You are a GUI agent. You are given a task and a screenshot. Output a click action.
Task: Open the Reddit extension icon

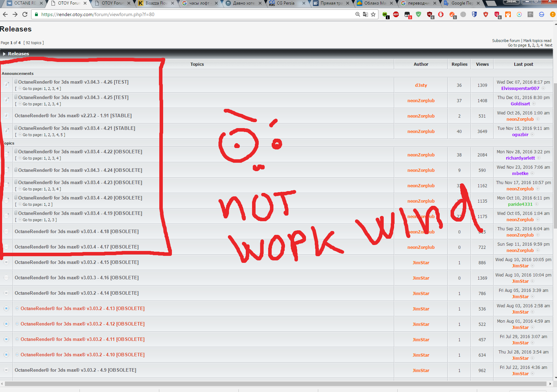tap(508, 14)
